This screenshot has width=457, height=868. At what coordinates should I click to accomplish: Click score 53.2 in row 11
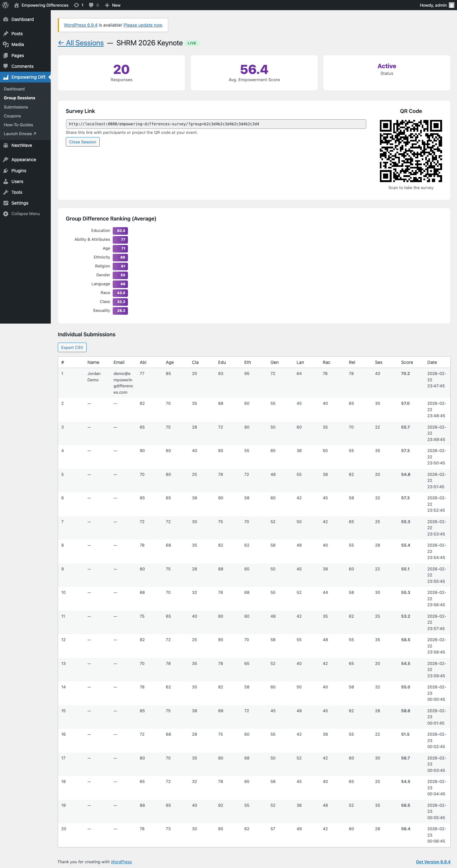[406, 616]
